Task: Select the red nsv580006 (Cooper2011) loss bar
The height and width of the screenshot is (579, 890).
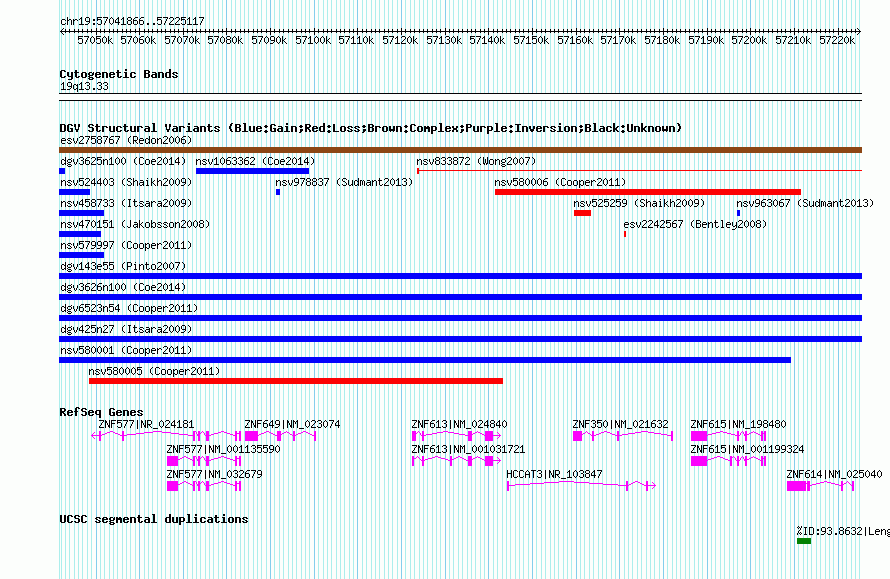Action: coord(648,192)
